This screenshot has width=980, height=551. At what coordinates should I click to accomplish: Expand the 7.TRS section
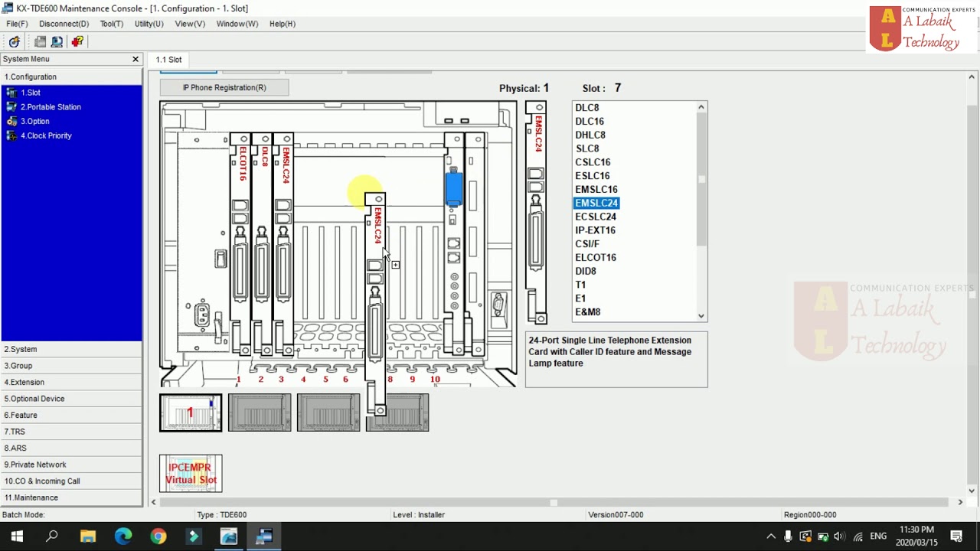point(71,432)
